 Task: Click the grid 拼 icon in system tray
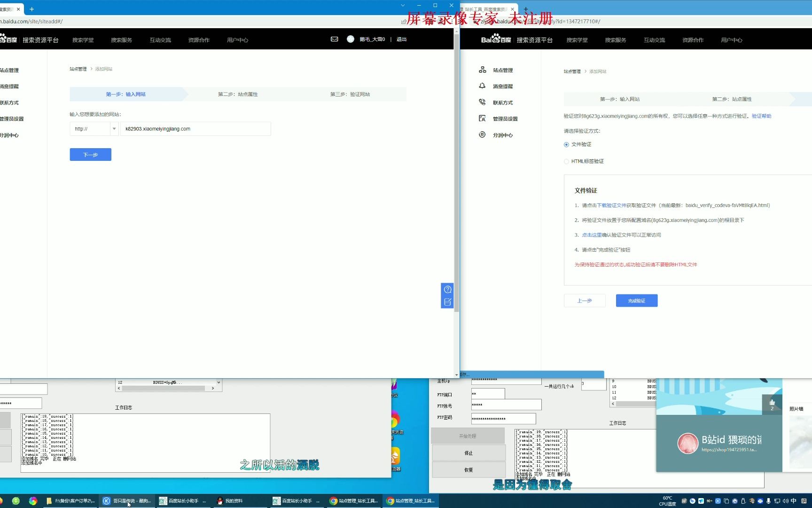(804, 501)
